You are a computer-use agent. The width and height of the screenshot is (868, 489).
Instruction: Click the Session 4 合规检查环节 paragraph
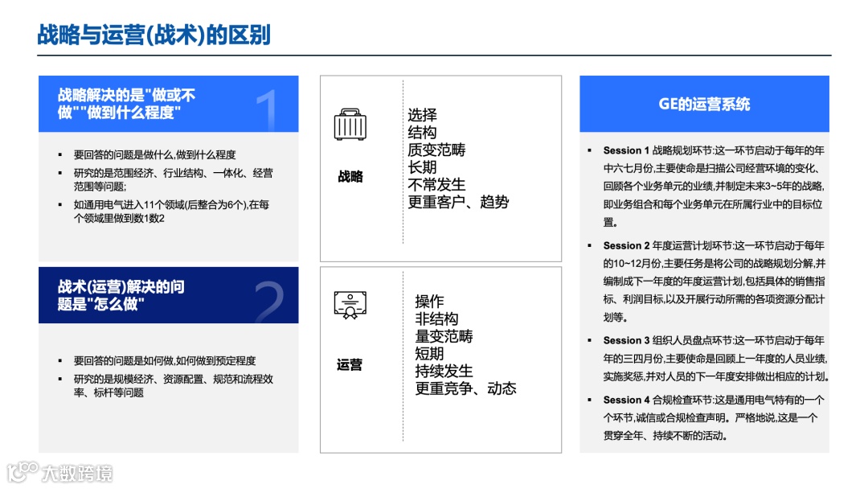click(x=714, y=417)
